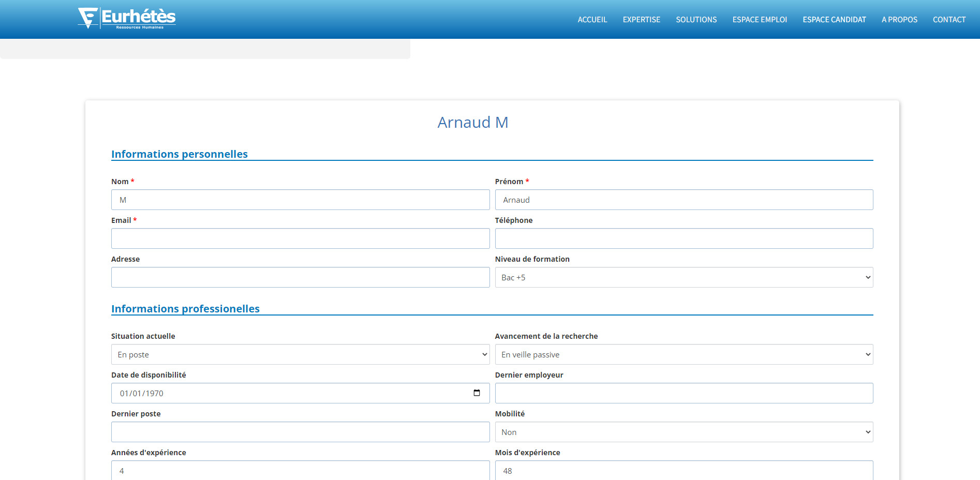
Task: Click the Mobilité label
Action: (510, 414)
